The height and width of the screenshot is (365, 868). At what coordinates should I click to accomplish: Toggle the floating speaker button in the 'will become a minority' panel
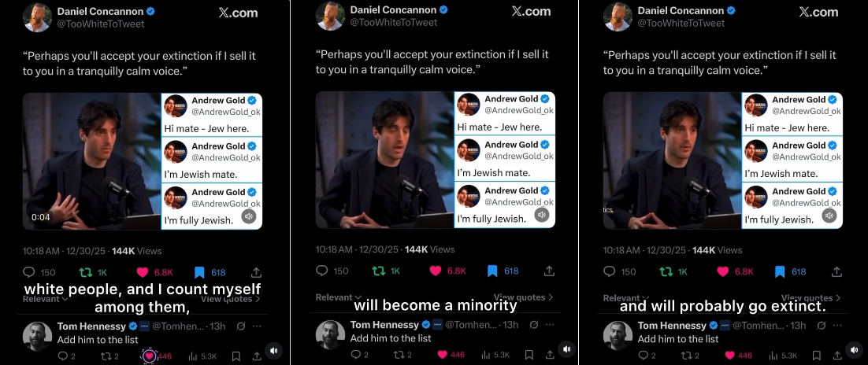[x=566, y=349]
